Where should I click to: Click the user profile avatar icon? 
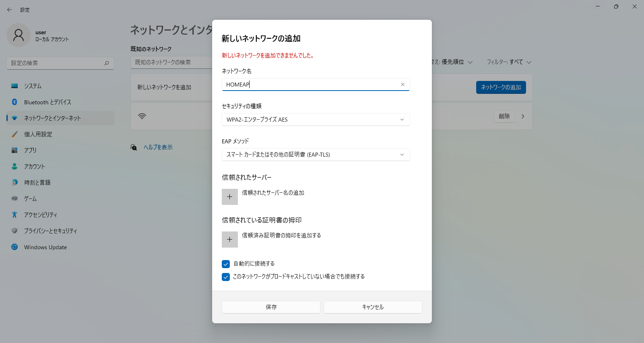pyautogui.click(x=19, y=35)
